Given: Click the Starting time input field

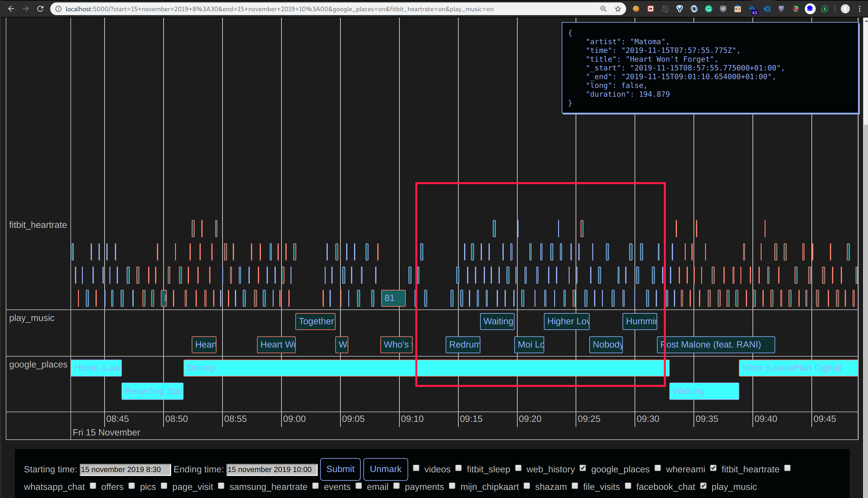Looking at the screenshot, I should 125,470.
